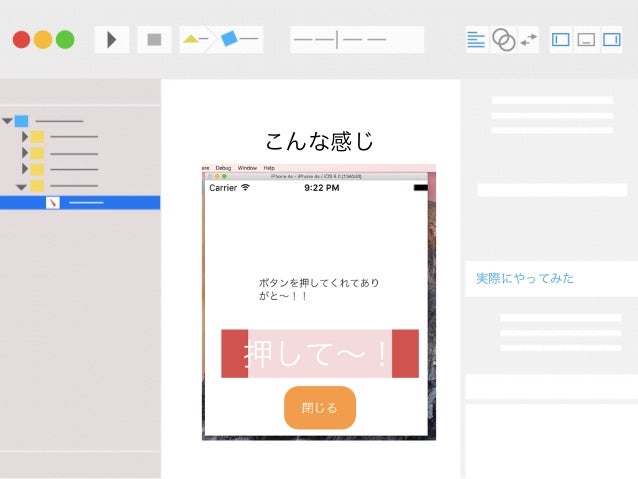Screen dimensions: 638x479
Task: Select the blue project icon in navigator
Action: 22,121
